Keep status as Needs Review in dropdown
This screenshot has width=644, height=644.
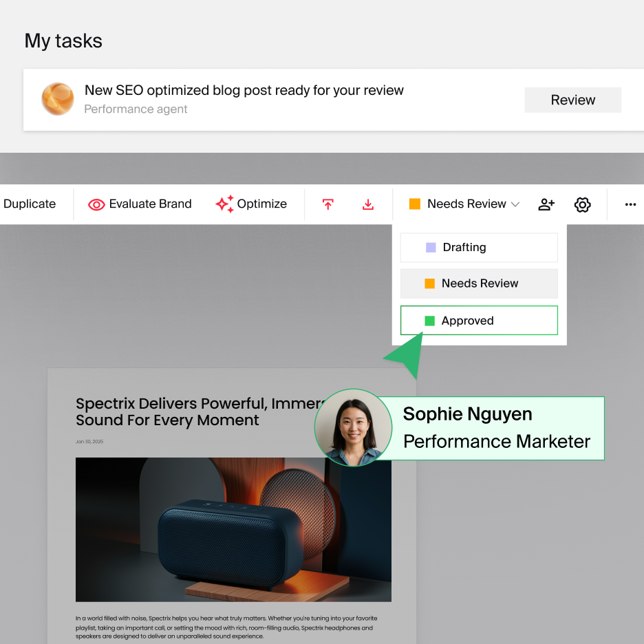[x=478, y=283]
